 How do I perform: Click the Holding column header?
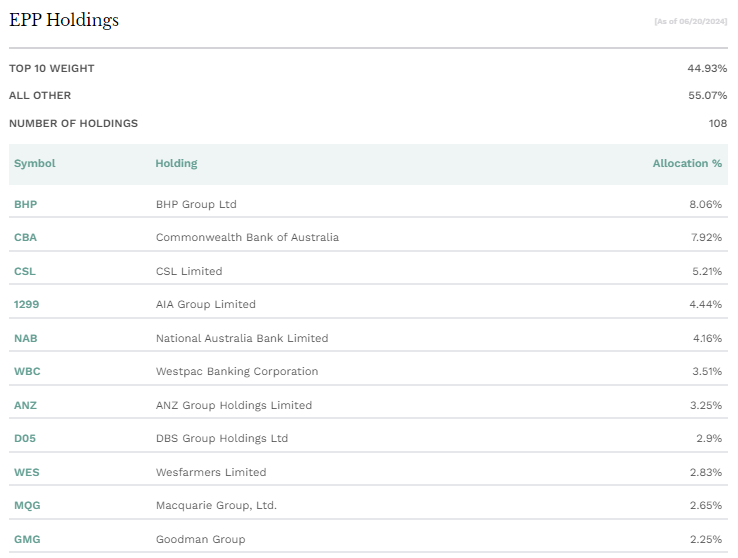(x=176, y=163)
